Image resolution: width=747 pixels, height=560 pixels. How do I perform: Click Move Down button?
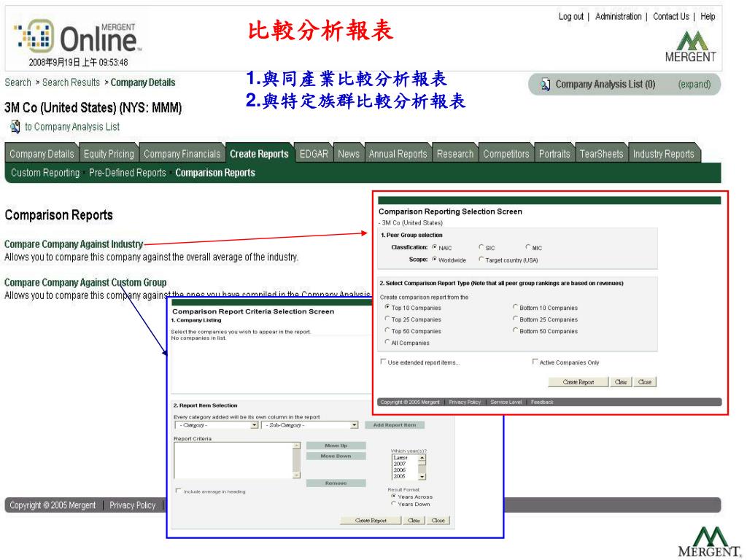pos(336,456)
